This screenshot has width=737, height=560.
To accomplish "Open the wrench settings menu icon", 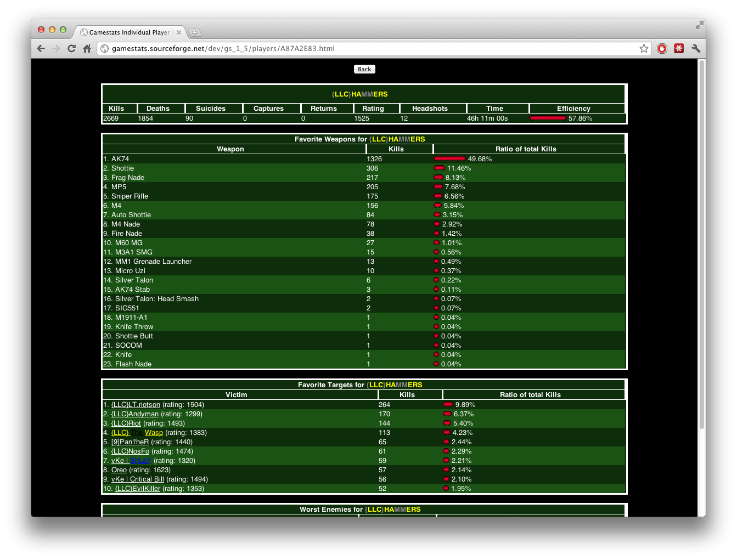I will pyautogui.click(x=696, y=48).
